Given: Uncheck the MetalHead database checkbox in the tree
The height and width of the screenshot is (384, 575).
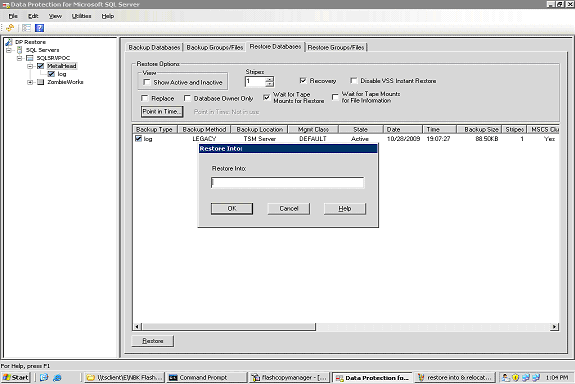Looking at the screenshot, I should (x=40, y=66).
